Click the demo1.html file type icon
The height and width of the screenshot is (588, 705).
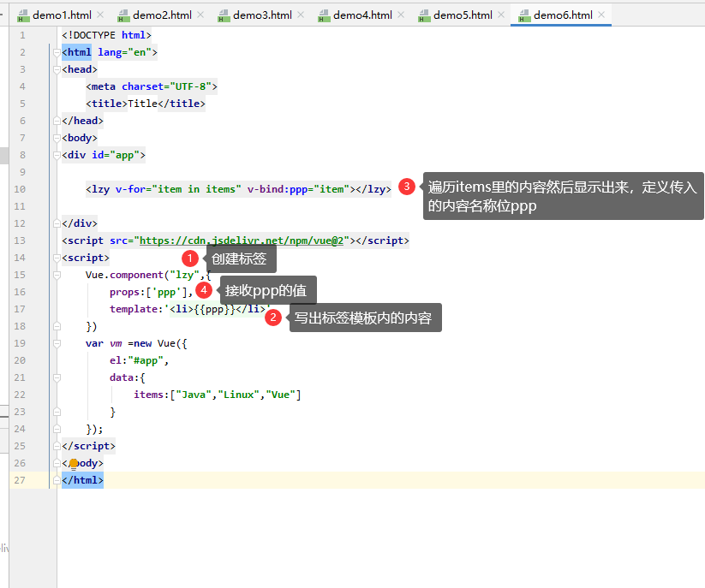coord(23,16)
